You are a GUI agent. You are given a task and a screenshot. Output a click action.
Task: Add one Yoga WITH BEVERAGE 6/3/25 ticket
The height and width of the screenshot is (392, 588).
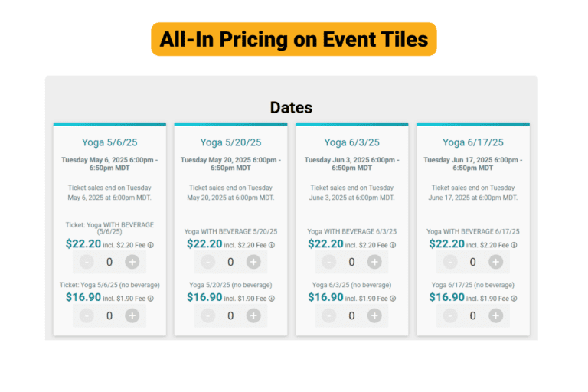click(x=374, y=262)
